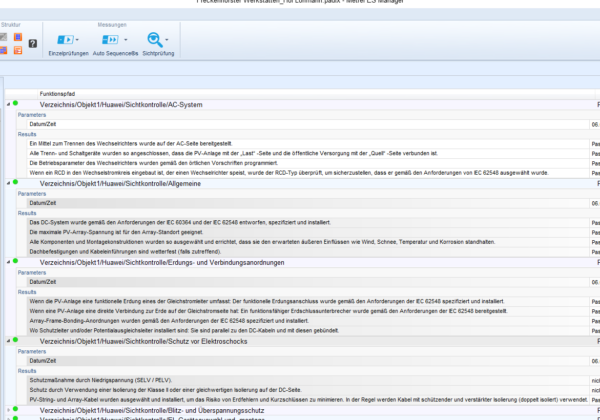Click the Einzelprüfungen button label
This screenshot has height=420, width=600.
tap(68, 54)
